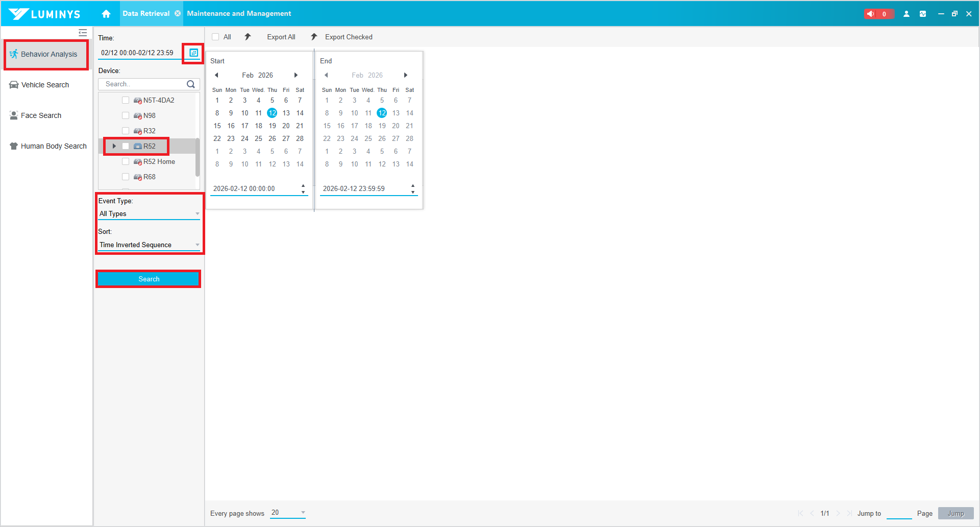Switch to Maintenance and Management tab

click(239, 14)
